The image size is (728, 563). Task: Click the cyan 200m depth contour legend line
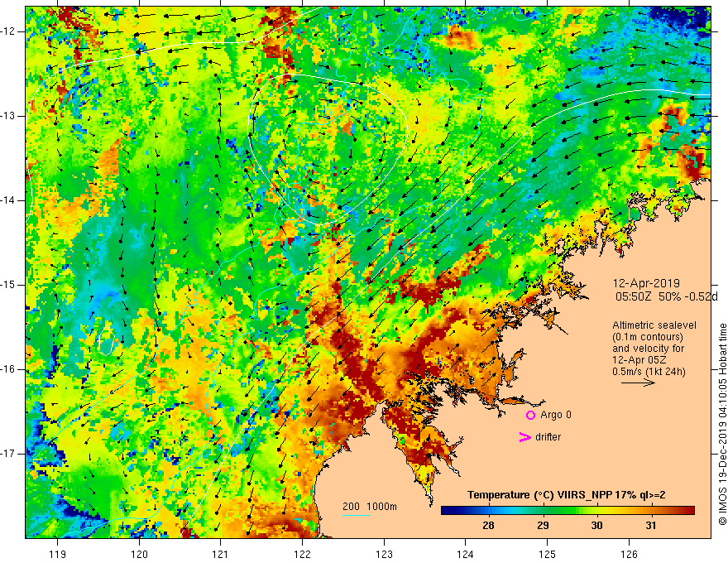356,515
